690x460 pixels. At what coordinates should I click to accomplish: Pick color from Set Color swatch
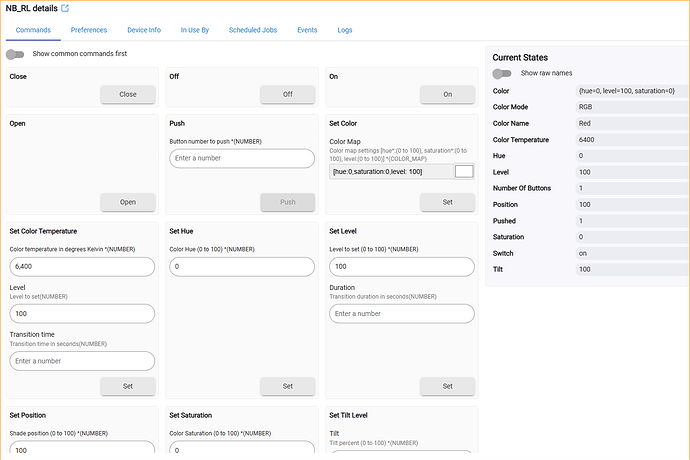click(464, 171)
